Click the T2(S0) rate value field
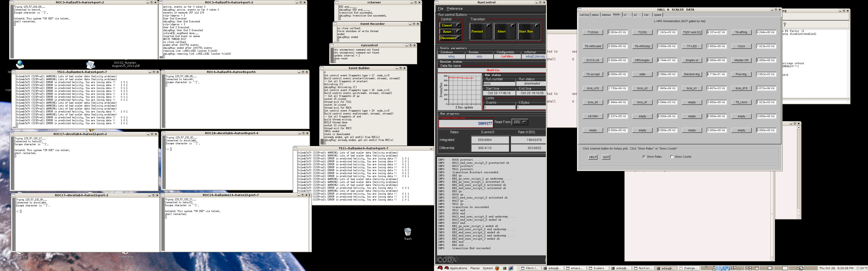 [667, 32]
